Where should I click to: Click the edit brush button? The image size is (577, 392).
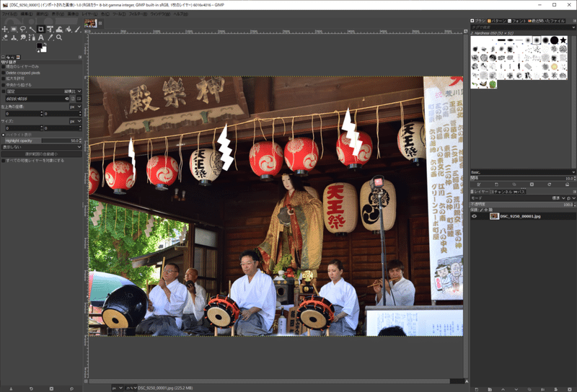point(478,184)
